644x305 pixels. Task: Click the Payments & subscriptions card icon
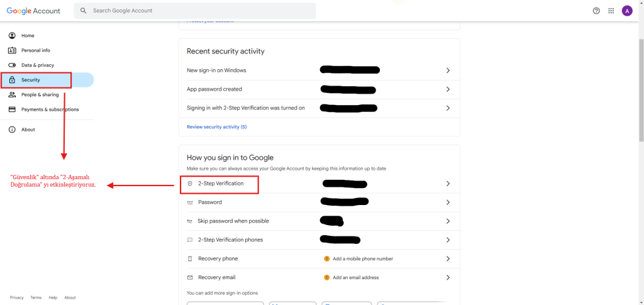(x=12, y=109)
